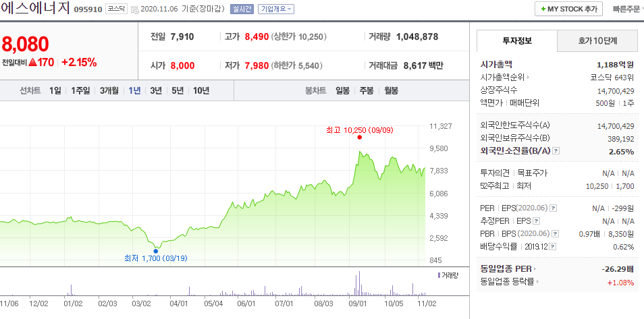This screenshot has height=319, width=644.
Task: Switch to the 투자정보 tab
Action: 517,40
